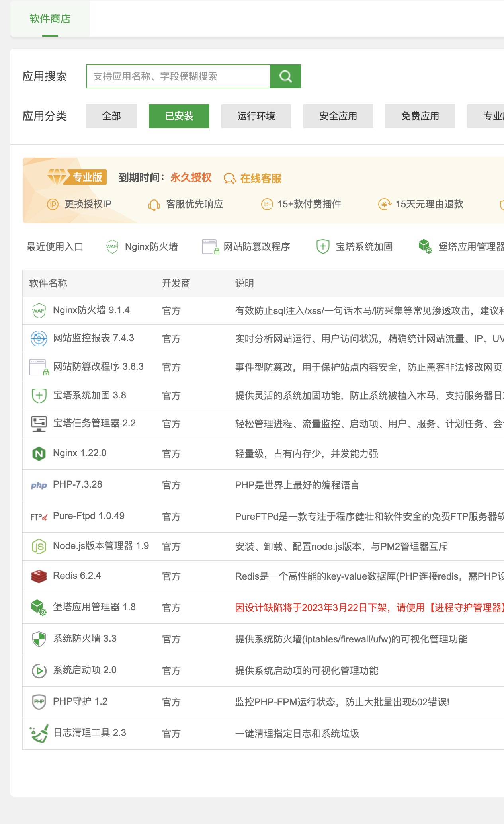Click the 宝塔系统加固 3.8 name
Viewport: 504px width, 824px height.
[90, 395]
